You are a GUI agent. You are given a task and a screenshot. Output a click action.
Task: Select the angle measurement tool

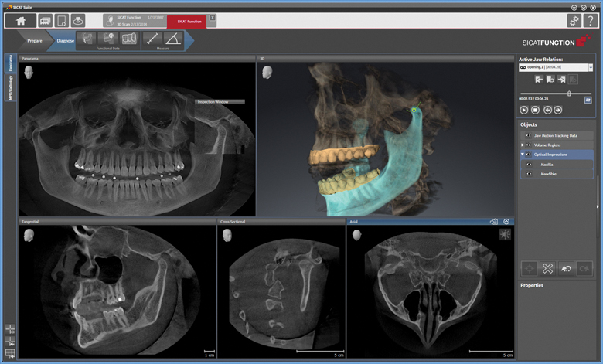click(172, 39)
